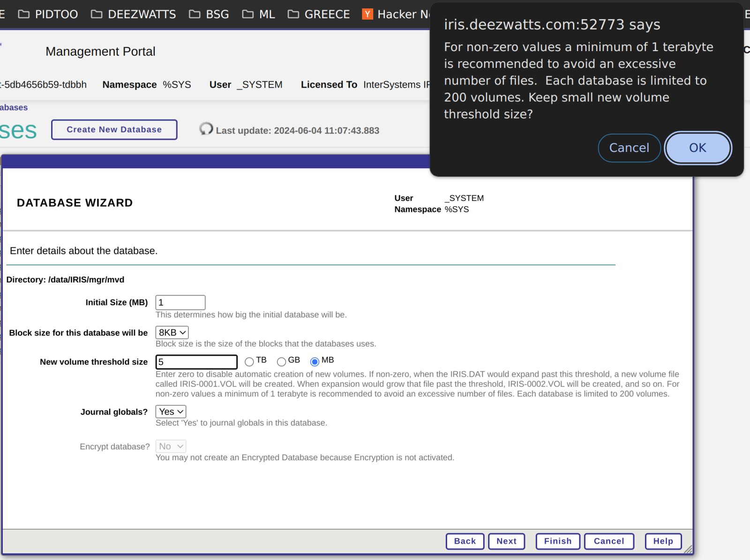Viewport: 750px width, 560px height.
Task: Click the Create New Database button
Action: coord(114,129)
